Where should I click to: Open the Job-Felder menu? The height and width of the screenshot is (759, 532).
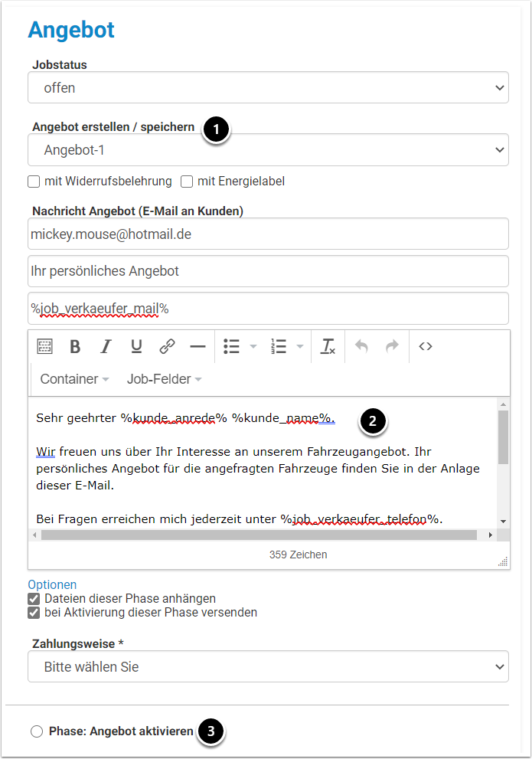(164, 379)
